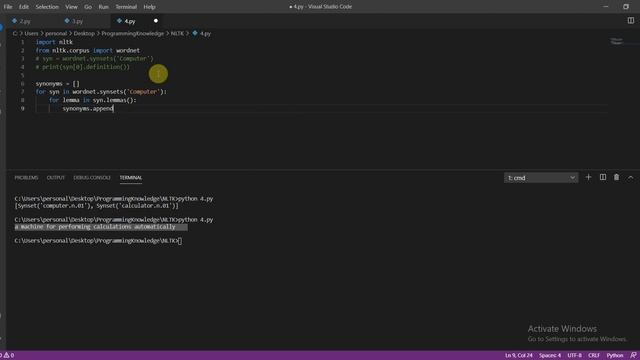This screenshot has width=640, height=360.
Task: Open the Problems panel tab
Action: click(26, 178)
